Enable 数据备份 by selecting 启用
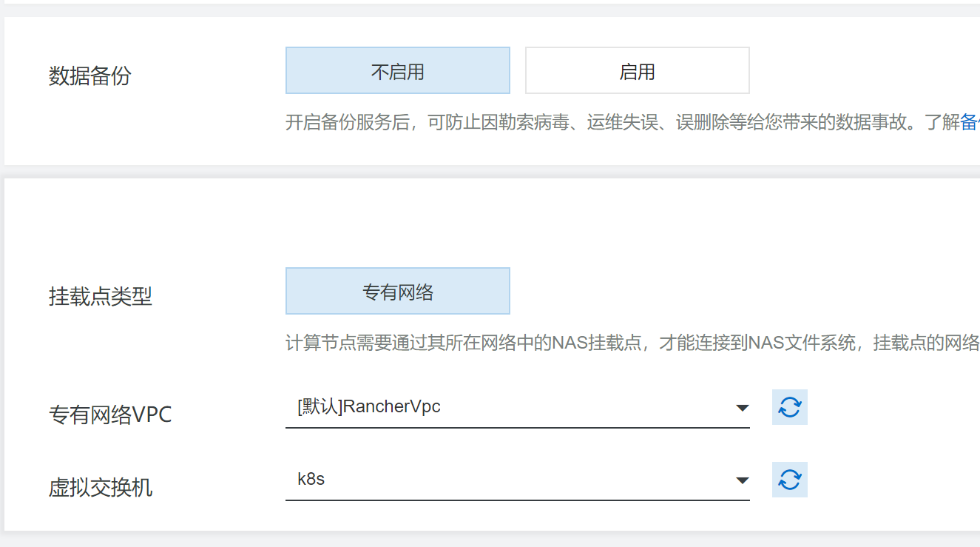980x547 pixels. click(637, 70)
